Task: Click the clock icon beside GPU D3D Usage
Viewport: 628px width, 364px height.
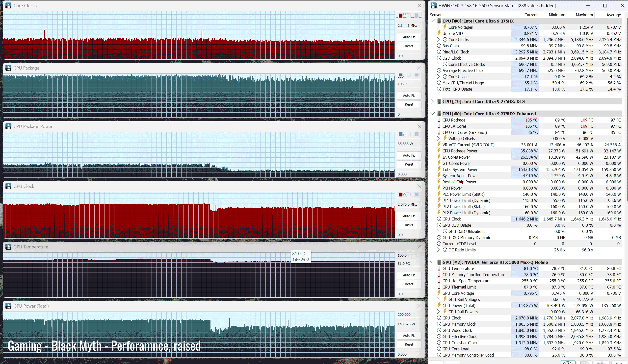Action: click(439, 225)
